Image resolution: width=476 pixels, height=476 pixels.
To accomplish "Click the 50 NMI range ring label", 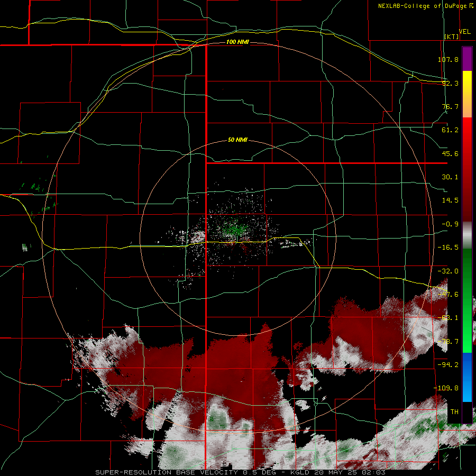I will point(237,140).
